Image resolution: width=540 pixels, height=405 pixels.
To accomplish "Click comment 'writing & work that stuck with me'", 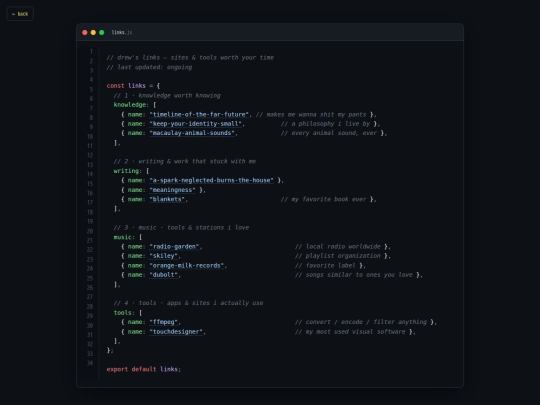I will click(x=197, y=161).
